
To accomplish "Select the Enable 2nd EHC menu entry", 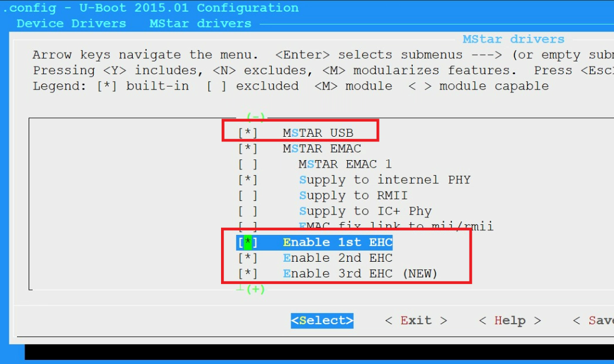I will click(x=337, y=258).
